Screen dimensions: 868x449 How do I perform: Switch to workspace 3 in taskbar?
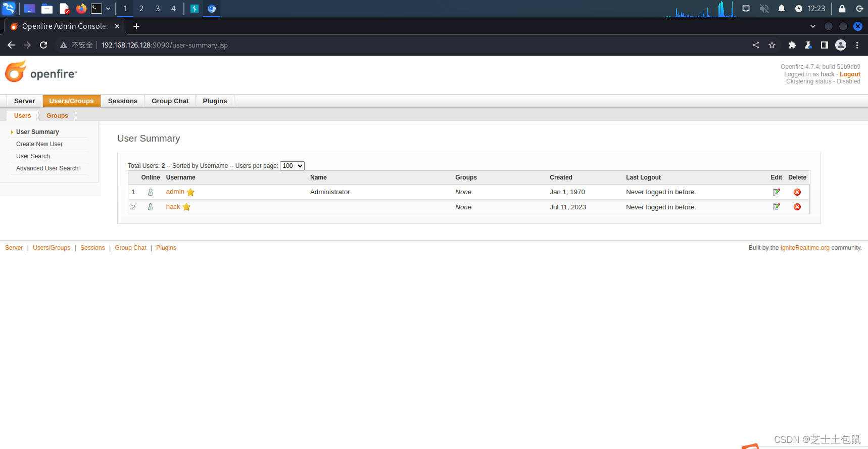158,9
